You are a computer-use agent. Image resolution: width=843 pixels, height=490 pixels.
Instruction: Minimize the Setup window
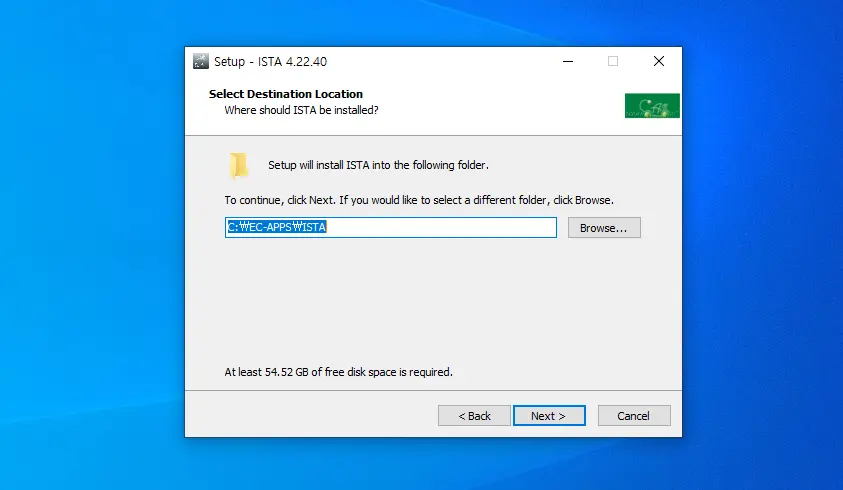[568, 61]
